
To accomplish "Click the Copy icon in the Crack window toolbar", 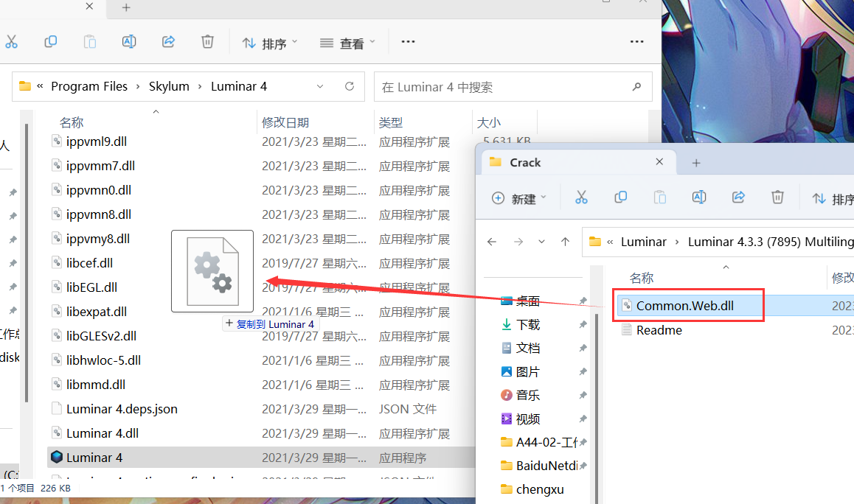I will (620, 197).
